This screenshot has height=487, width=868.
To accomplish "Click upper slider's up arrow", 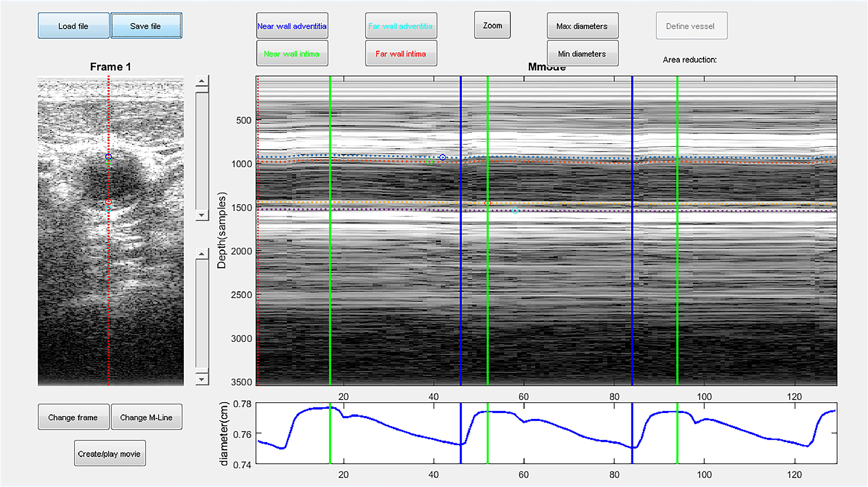I will coord(202,81).
